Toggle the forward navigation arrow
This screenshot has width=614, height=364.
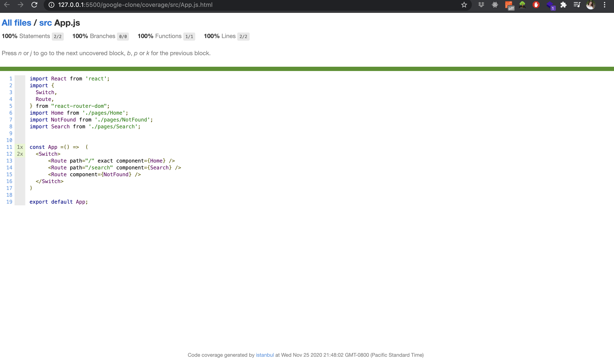click(19, 5)
